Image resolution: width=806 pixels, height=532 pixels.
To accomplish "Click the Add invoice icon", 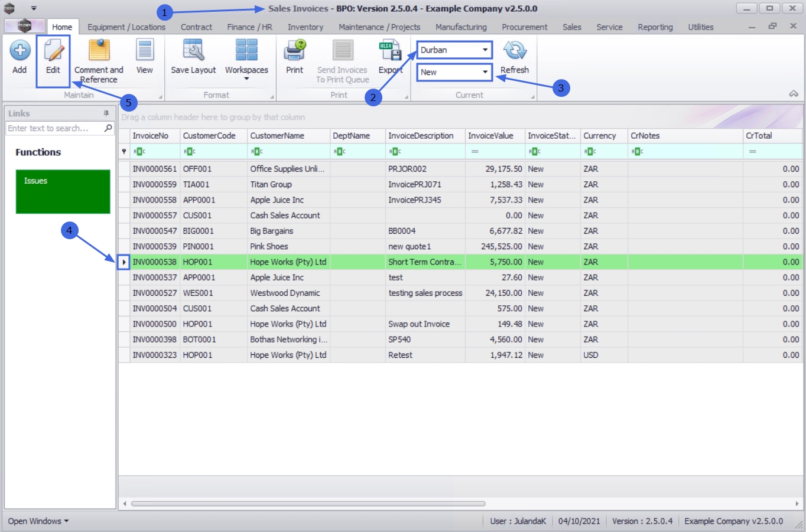I will 19,51.
